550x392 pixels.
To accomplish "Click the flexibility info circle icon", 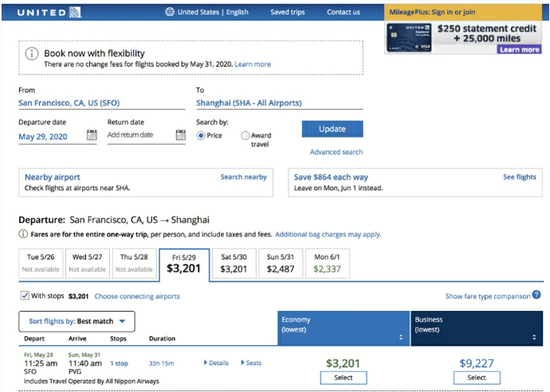I will [32, 54].
